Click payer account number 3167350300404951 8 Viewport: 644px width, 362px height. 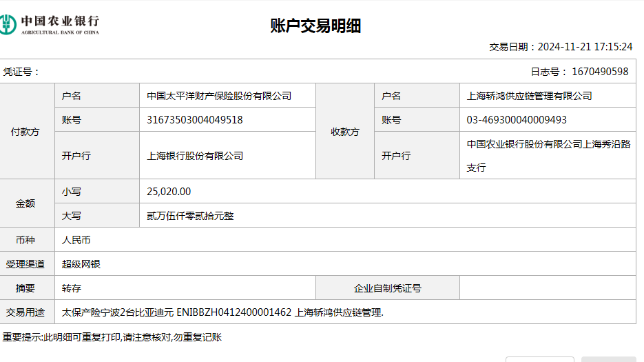pos(195,120)
